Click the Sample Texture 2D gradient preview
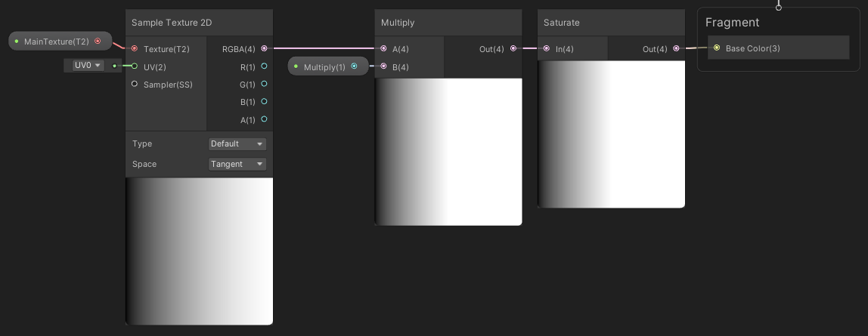868x336 pixels. point(200,251)
